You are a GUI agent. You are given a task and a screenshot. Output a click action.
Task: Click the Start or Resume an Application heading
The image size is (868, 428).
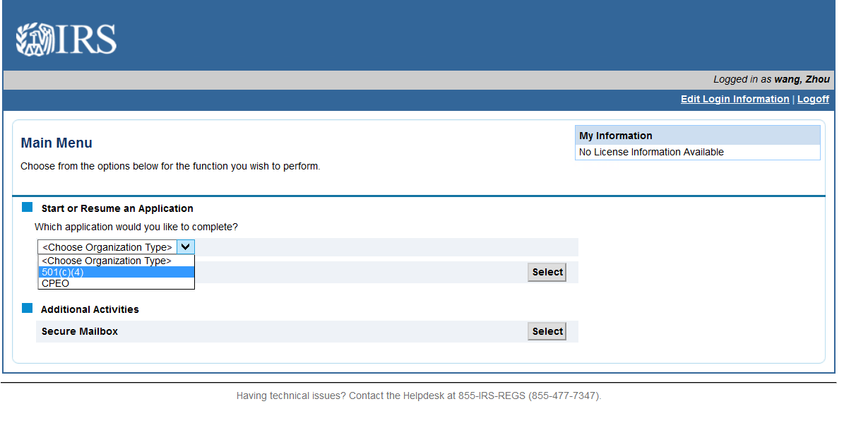click(x=117, y=208)
